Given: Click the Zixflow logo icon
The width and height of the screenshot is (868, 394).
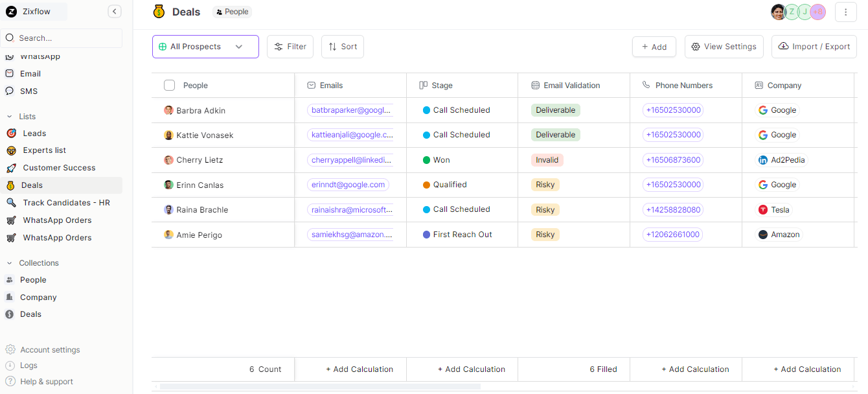Looking at the screenshot, I should point(11,11).
